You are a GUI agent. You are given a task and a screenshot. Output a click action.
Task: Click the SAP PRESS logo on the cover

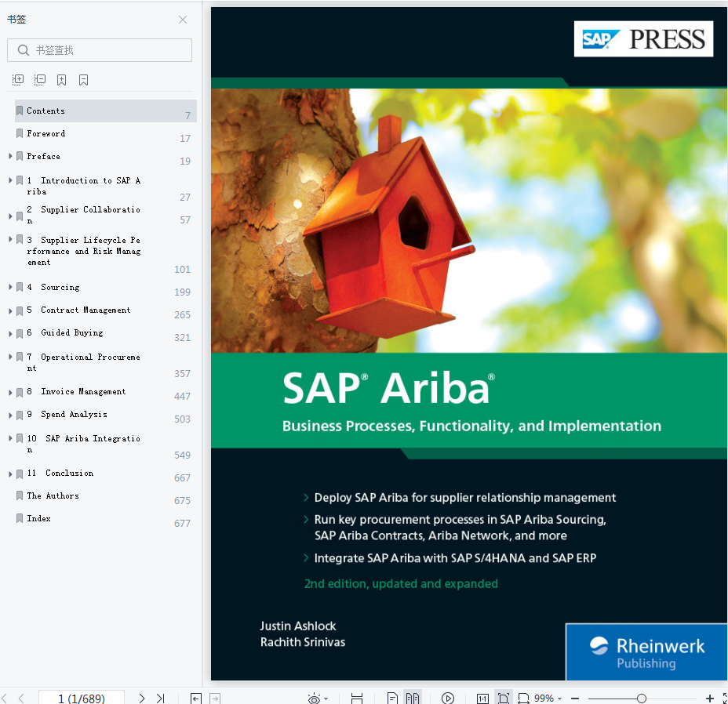pyautogui.click(x=643, y=39)
